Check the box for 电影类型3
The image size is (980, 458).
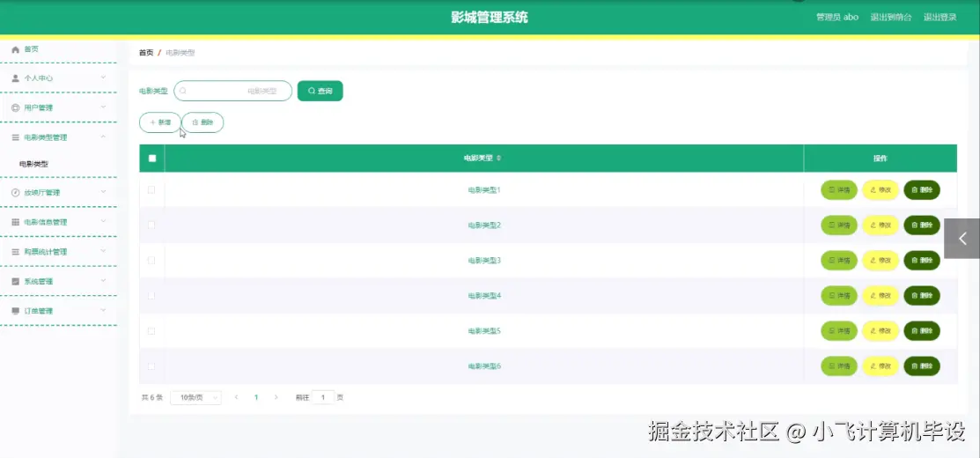(x=151, y=261)
